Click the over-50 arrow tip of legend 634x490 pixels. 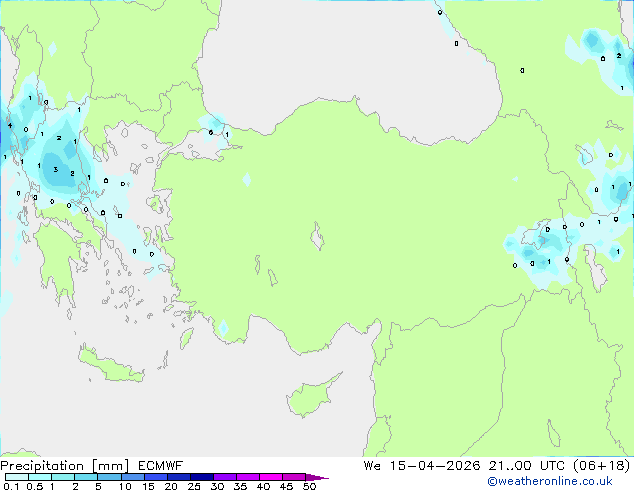(317, 477)
